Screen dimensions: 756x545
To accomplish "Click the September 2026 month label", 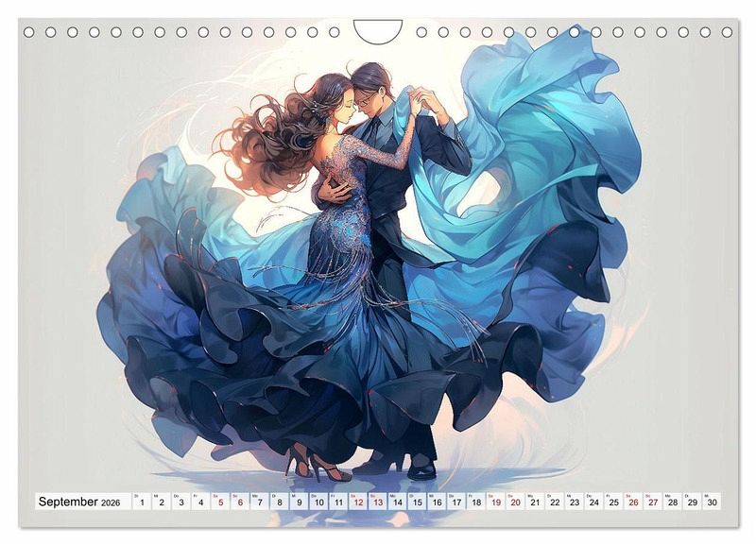I will tap(79, 502).
